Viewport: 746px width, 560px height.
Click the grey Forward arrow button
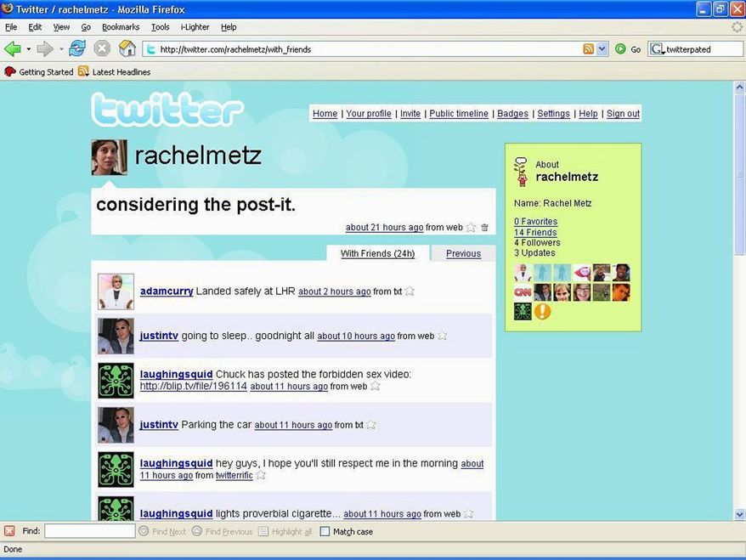coord(45,48)
